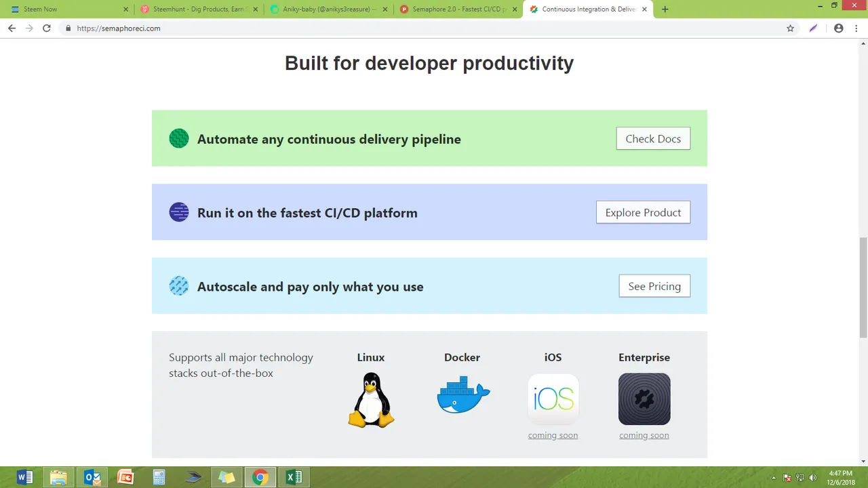Click the Explore Product button
The image size is (868, 488).
point(643,212)
